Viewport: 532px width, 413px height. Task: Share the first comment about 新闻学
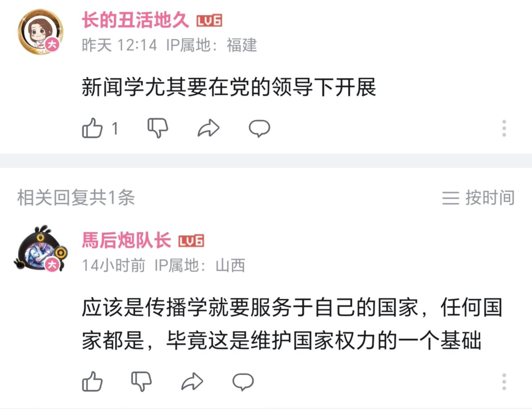(x=208, y=129)
